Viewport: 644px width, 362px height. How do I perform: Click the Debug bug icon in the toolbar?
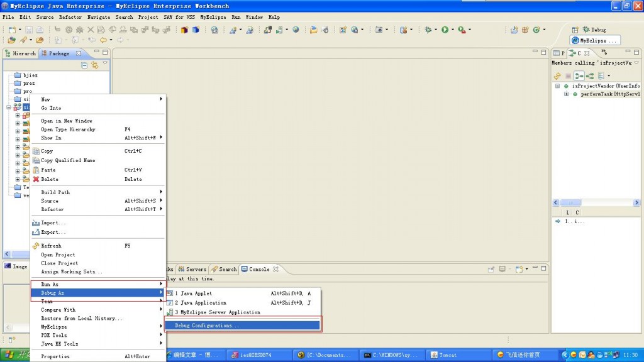coord(428,30)
